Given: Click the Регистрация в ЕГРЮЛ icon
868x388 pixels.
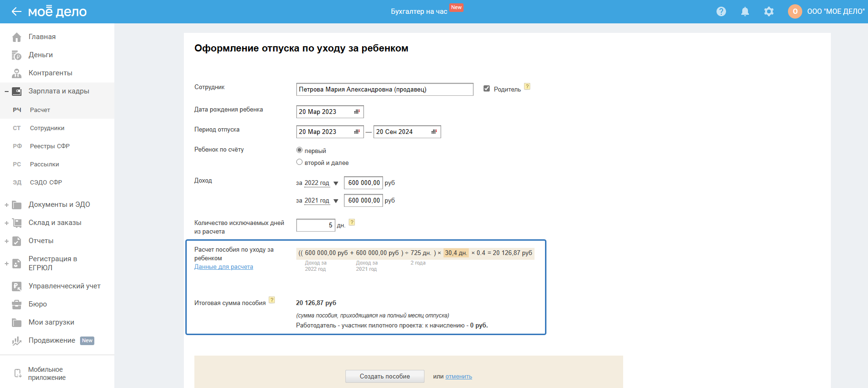Looking at the screenshot, I should pos(17,263).
